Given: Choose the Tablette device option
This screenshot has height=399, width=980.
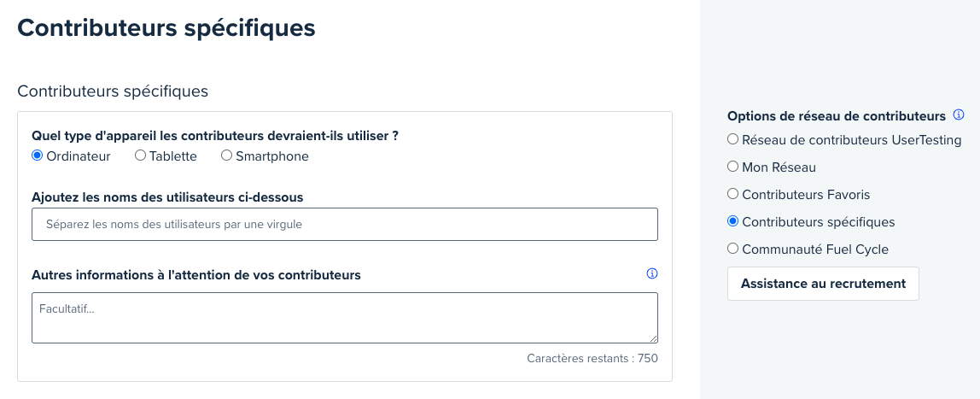Looking at the screenshot, I should (x=141, y=155).
